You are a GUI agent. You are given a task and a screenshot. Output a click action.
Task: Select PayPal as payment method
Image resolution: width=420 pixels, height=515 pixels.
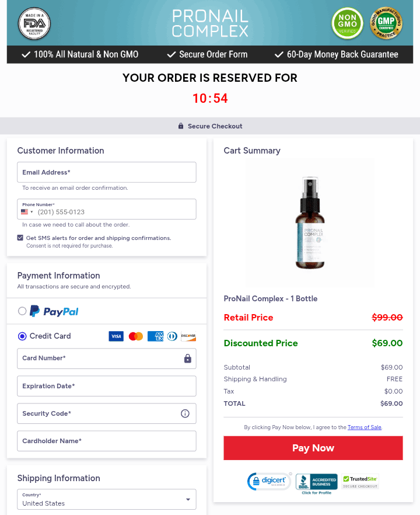tap(22, 311)
